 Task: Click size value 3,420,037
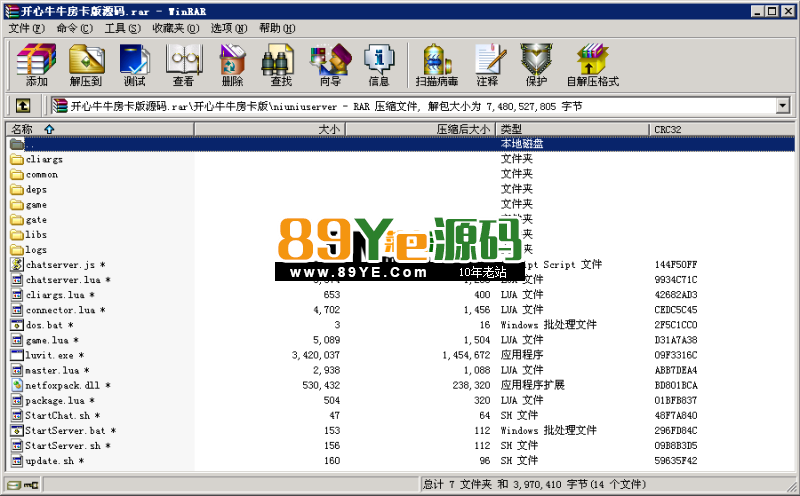click(x=316, y=355)
